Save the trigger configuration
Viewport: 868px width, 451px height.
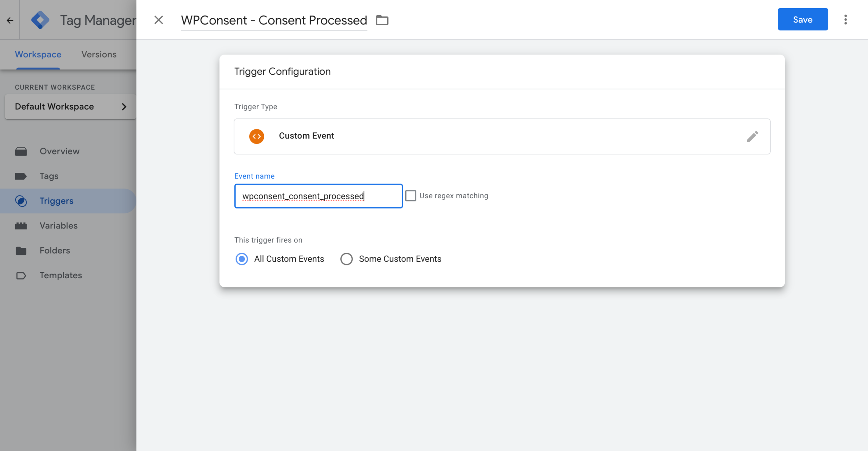click(803, 19)
